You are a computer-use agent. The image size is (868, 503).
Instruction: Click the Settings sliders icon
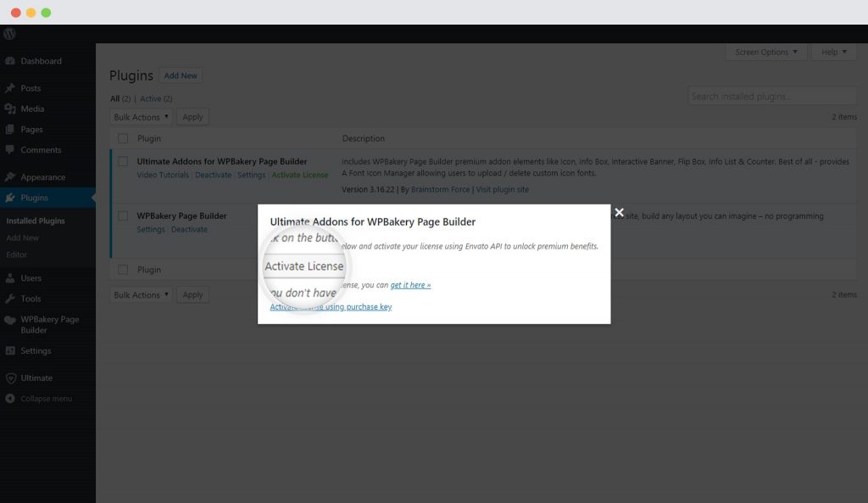(10, 350)
